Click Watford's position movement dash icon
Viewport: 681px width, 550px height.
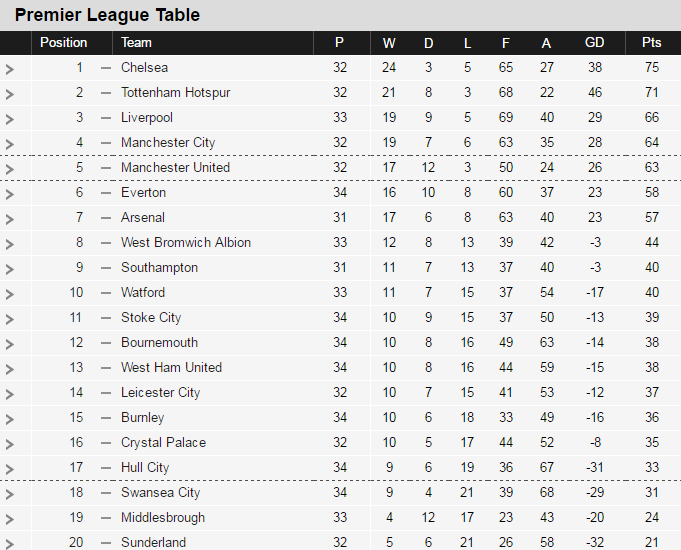(x=106, y=293)
